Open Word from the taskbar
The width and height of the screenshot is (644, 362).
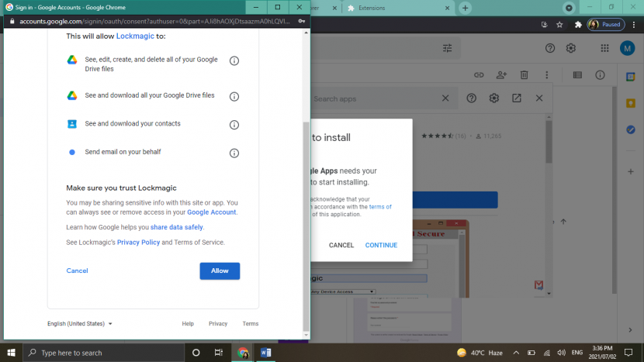click(265, 353)
